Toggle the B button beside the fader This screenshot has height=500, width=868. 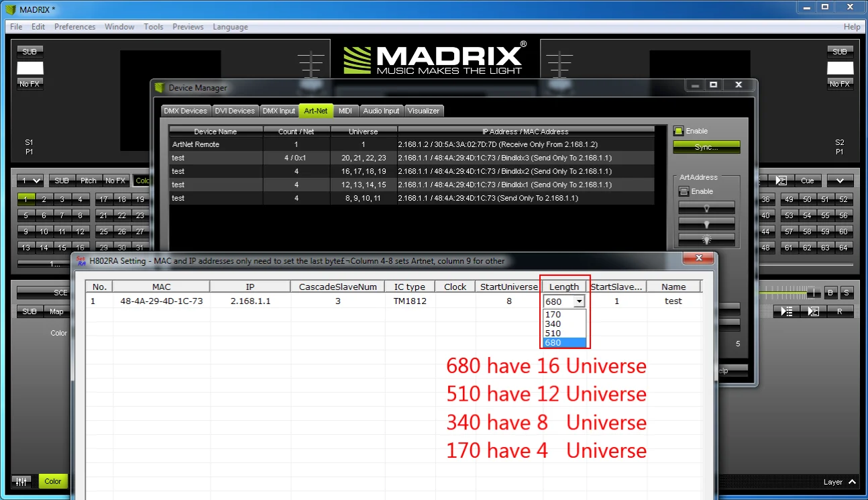[830, 293]
